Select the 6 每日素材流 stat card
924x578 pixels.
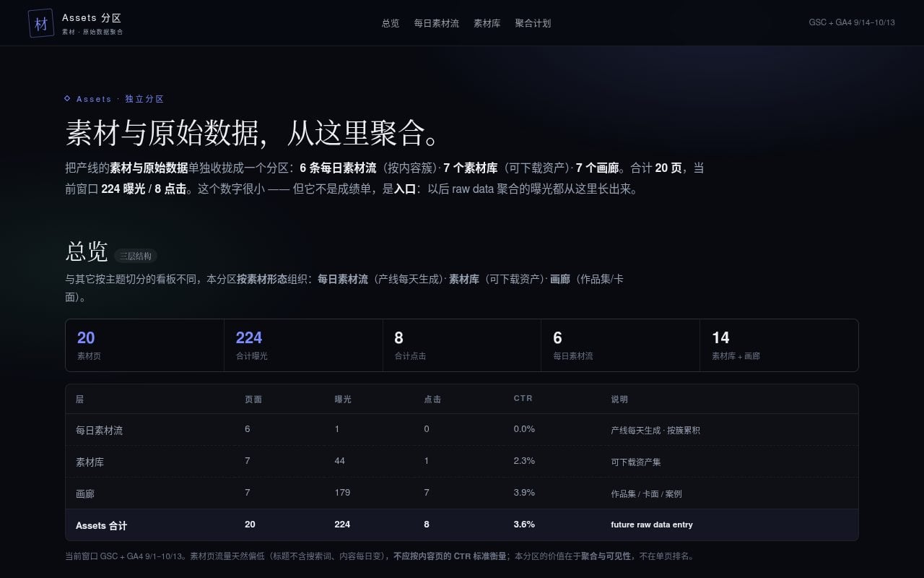(x=620, y=345)
